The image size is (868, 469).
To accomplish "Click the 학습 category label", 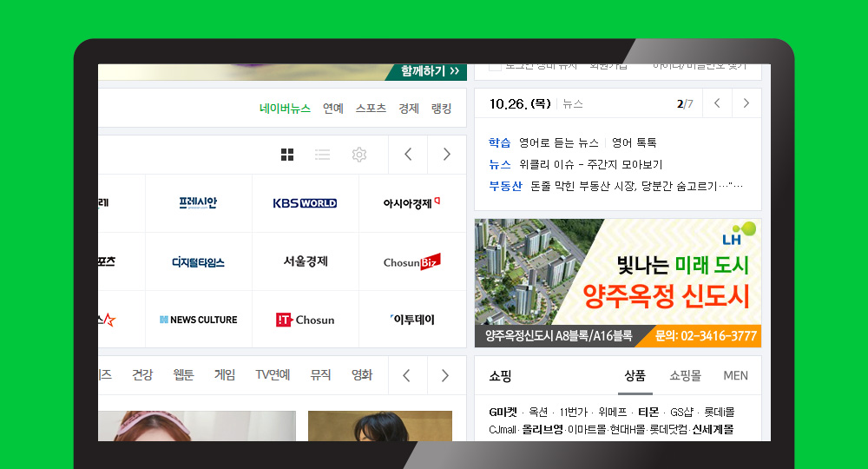I will pos(499,142).
